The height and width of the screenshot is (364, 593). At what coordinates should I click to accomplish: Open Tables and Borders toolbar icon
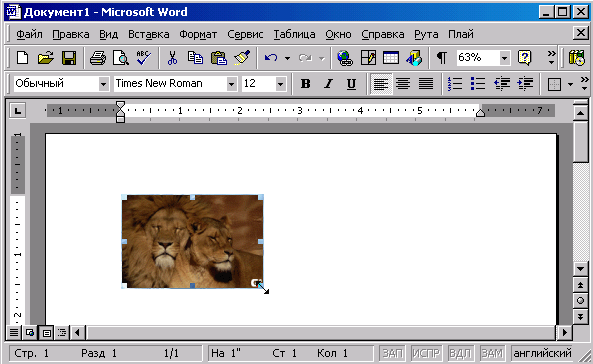[368, 58]
